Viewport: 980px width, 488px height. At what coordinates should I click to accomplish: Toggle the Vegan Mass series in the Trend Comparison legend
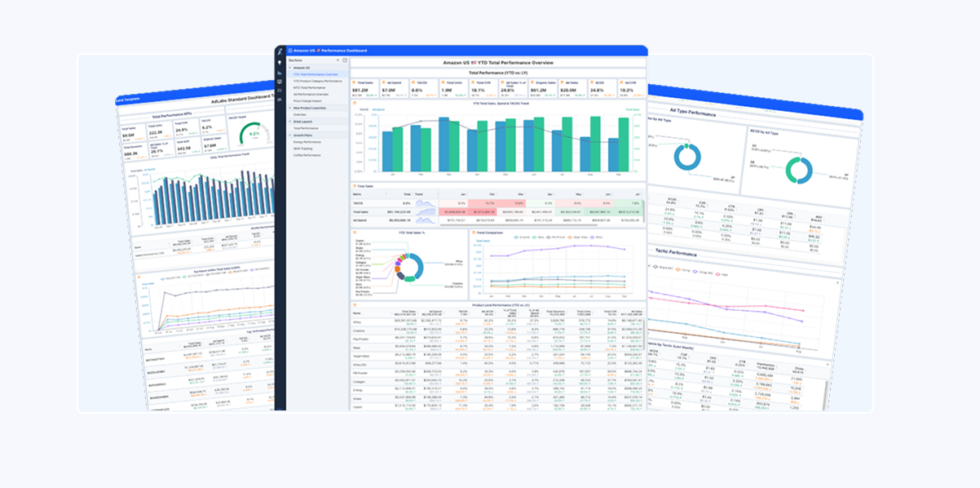(x=577, y=237)
